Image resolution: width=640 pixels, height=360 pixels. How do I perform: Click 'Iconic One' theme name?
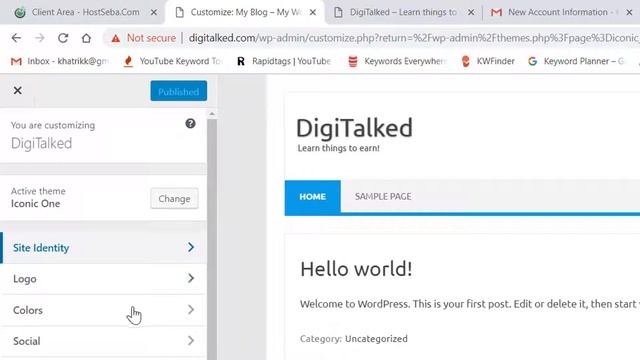pos(36,204)
